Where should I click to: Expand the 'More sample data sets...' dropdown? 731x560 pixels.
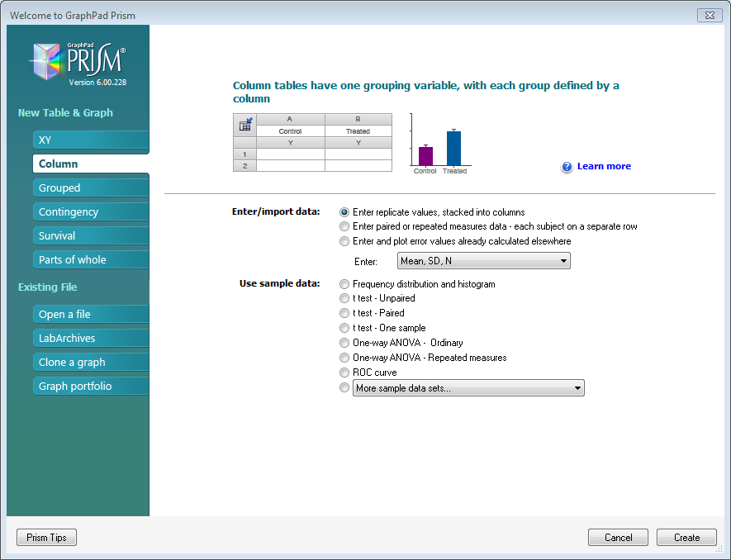[x=468, y=388]
